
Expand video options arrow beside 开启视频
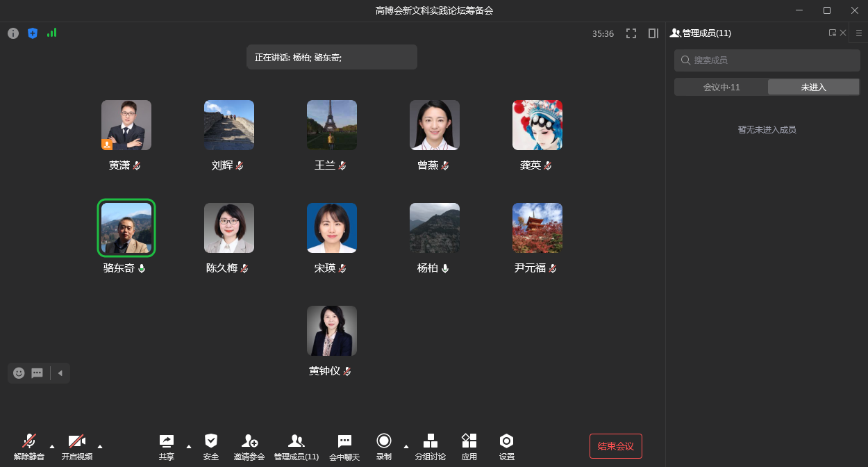tap(100, 446)
